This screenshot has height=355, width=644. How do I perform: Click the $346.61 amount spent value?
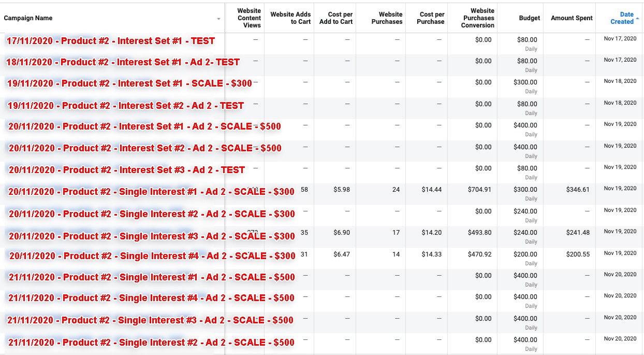click(x=578, y=190)
